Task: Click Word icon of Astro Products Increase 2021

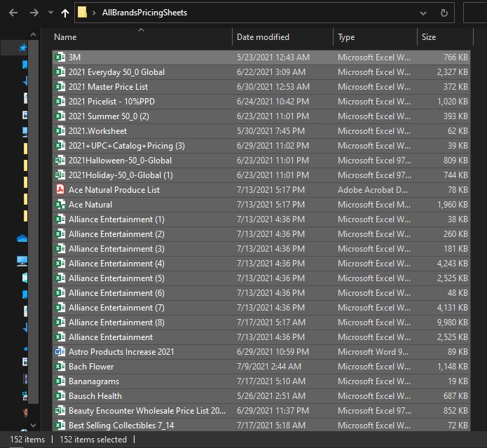Action: tap(60, 352)
